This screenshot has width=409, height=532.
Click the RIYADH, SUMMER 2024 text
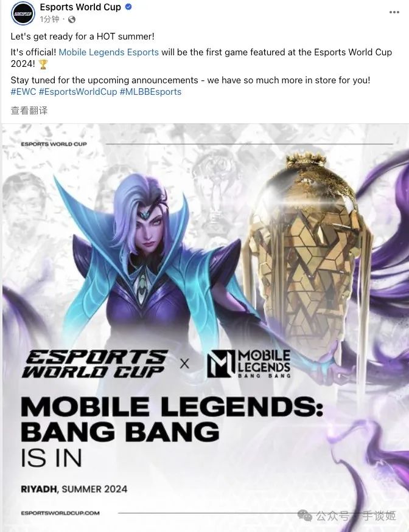[x=74, y=489]
